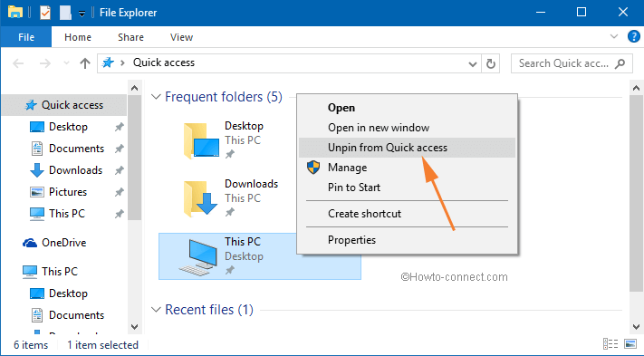
Task: Go back with the left arrow
Action: pyautogui.click(x=18, y=63)
